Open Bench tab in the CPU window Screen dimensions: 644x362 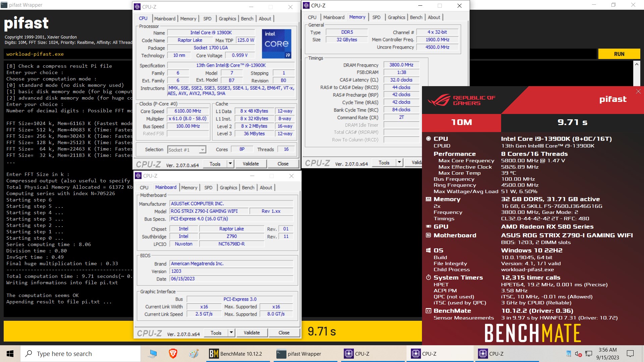coord(247,19)
